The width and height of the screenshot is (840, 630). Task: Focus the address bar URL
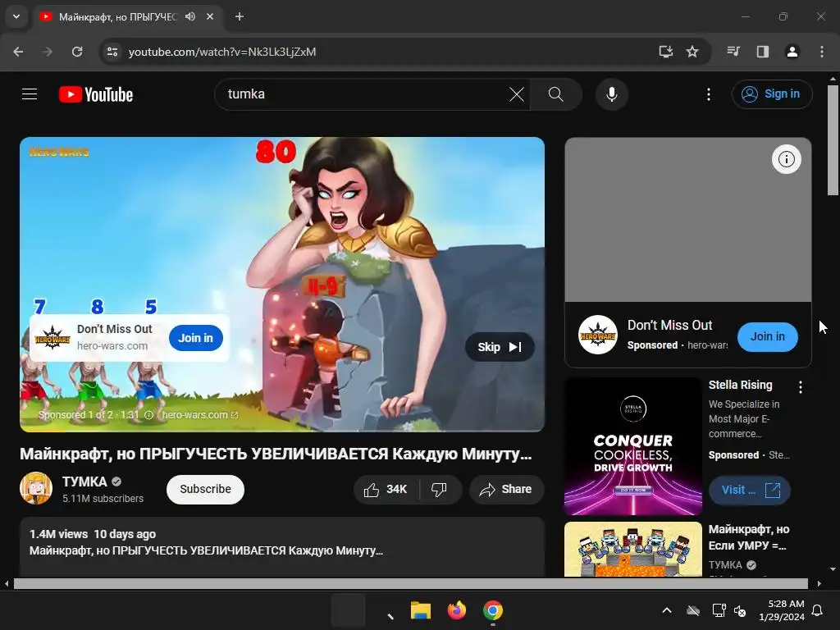(221, 52)
